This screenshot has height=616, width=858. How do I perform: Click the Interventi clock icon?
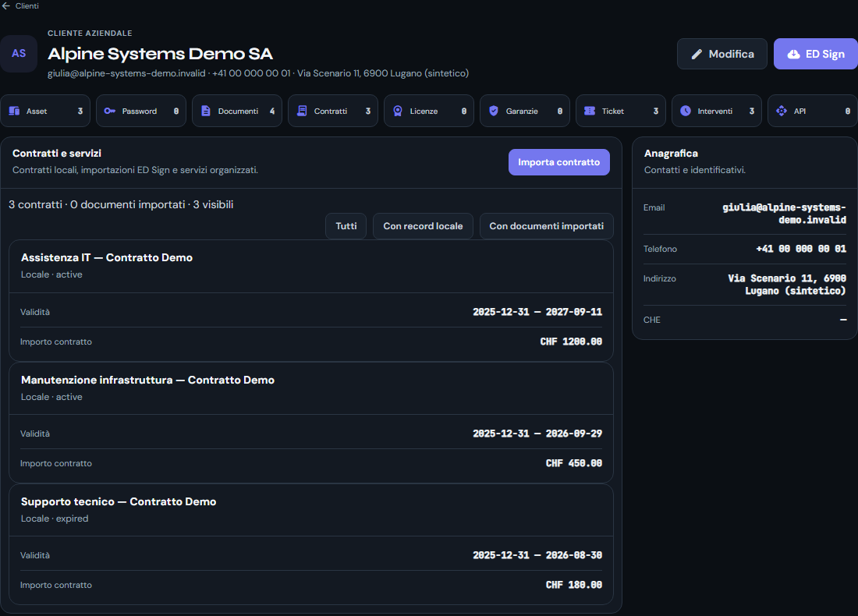point(686,111)
